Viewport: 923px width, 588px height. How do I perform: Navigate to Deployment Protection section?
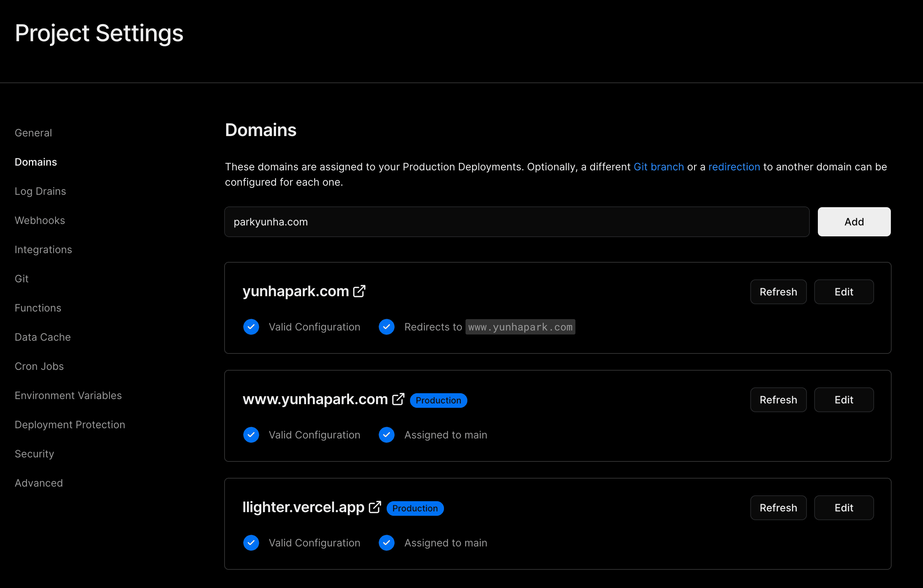[x=70, y=425]
